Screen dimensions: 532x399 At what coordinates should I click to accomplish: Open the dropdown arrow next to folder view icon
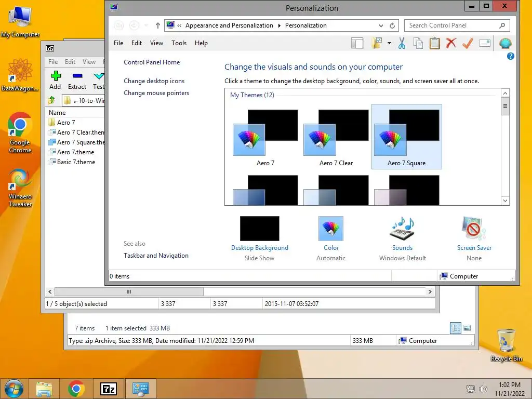pos(389,44)
